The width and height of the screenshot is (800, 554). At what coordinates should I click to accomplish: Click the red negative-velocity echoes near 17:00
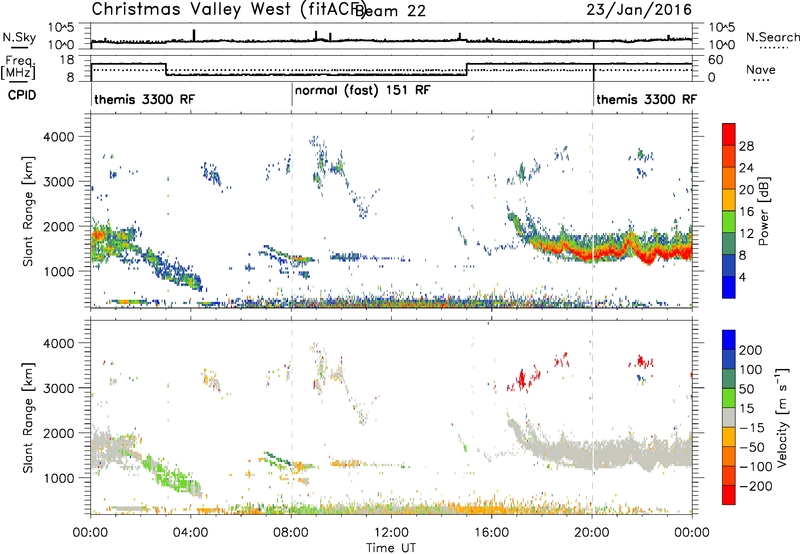pyautogui.click(x=522, y=380)
